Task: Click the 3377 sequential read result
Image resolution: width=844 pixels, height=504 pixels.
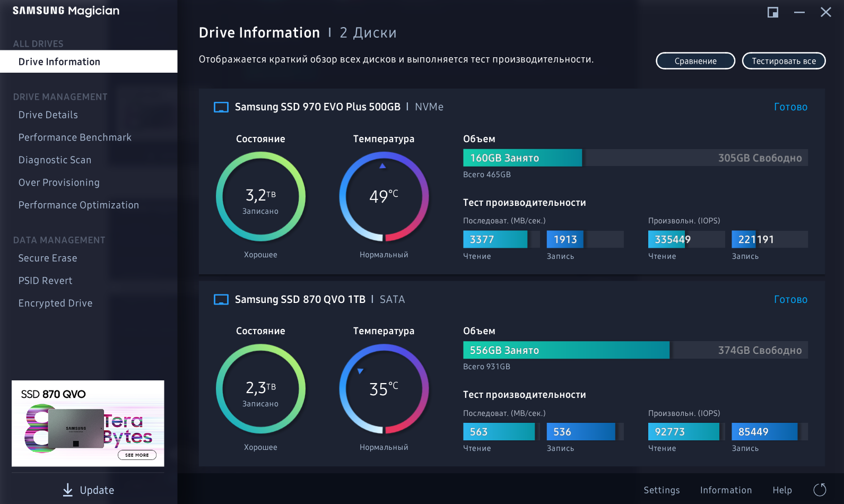Action: point(501,239)
